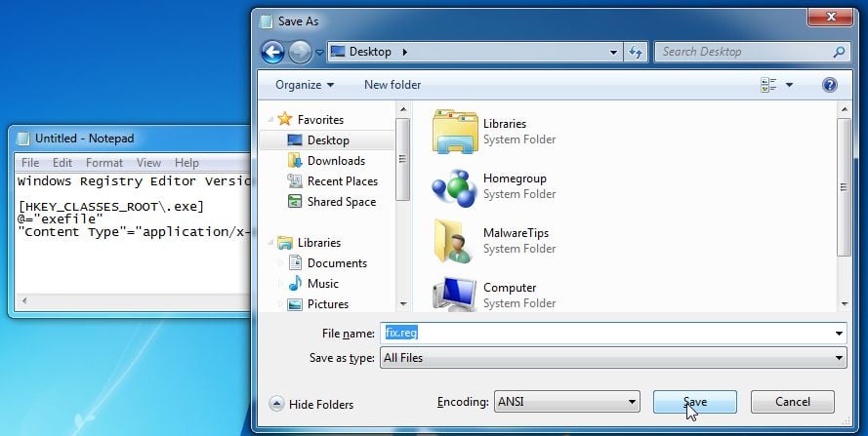Click the file list scrollbar down arrow
This screenshot has height=436, width=868.
845,303
